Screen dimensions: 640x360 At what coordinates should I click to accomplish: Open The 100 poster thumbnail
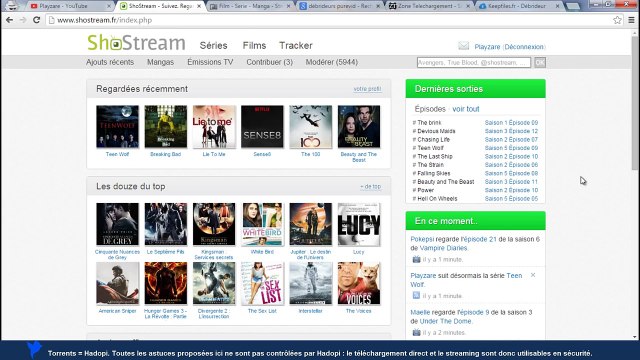click(311, 127)
